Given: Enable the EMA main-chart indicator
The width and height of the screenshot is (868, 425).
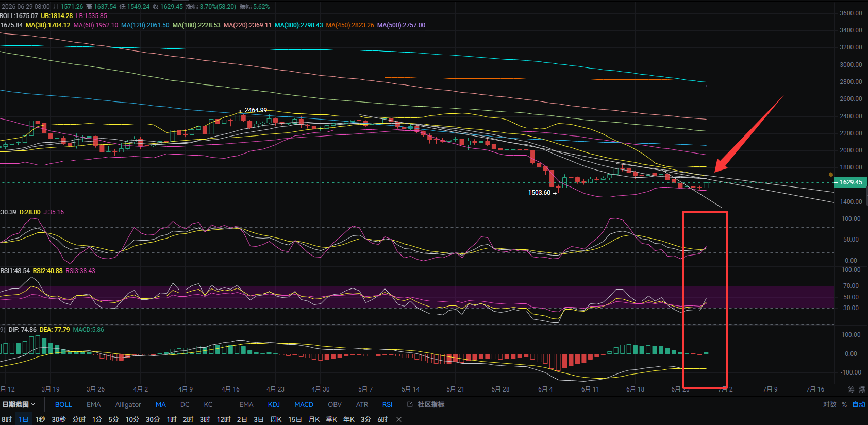Looking at the screenshot, I should (x=94, y=404).
